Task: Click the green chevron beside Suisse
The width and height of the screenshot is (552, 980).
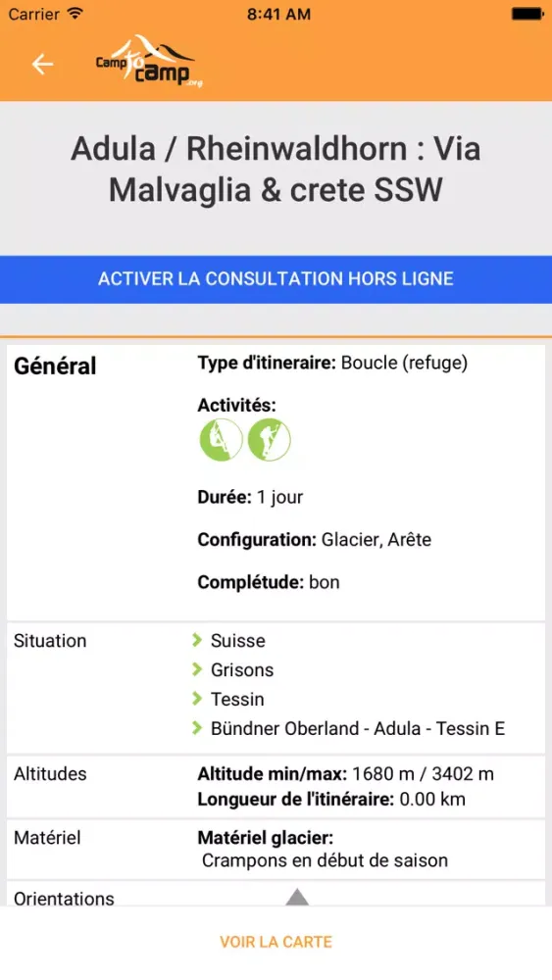Action: 197,640
